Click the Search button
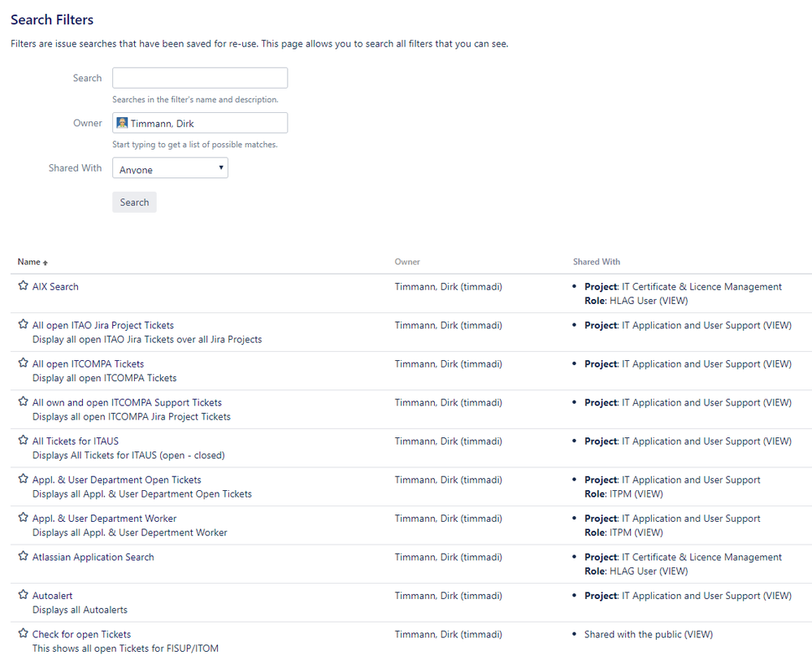Screen dimensions: 812x660 point(134,202)
